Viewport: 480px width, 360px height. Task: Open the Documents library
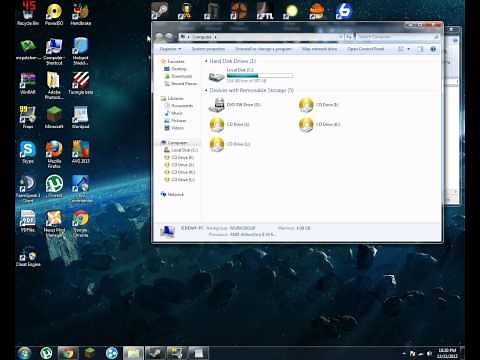pyautogui.click(x=179, y=106)
